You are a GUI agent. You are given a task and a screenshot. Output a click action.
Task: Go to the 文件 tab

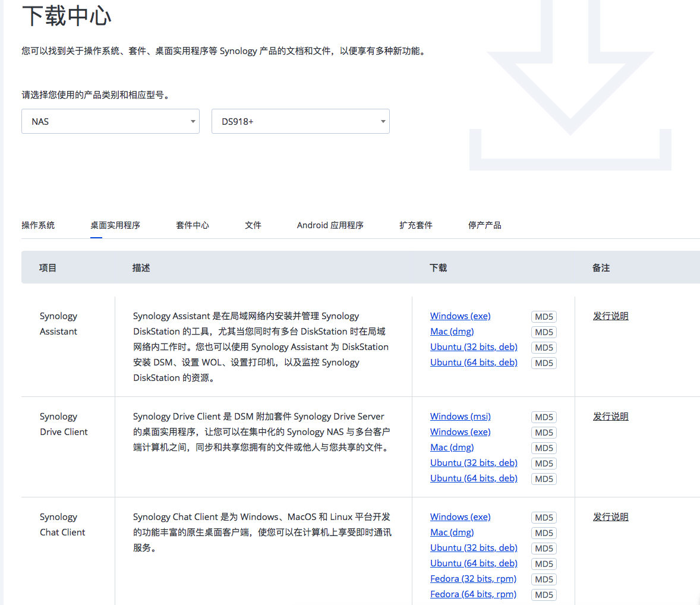coord(253,225)
